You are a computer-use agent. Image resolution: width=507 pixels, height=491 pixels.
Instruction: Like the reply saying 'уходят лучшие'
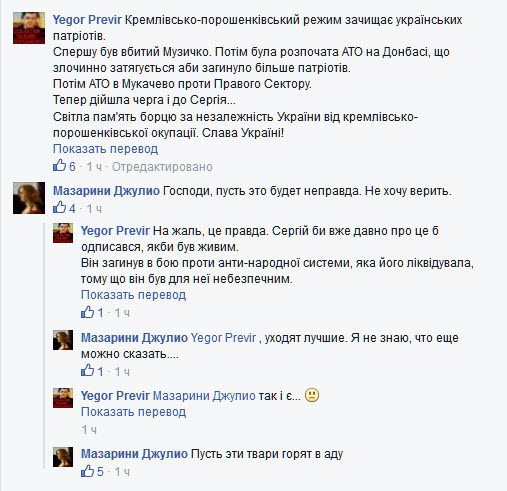coord(87,371)
